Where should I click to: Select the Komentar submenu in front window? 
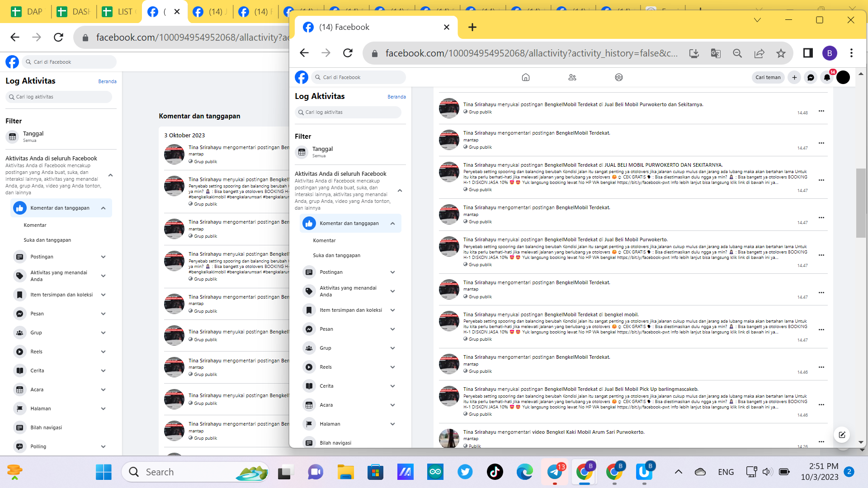coord(324,240)
